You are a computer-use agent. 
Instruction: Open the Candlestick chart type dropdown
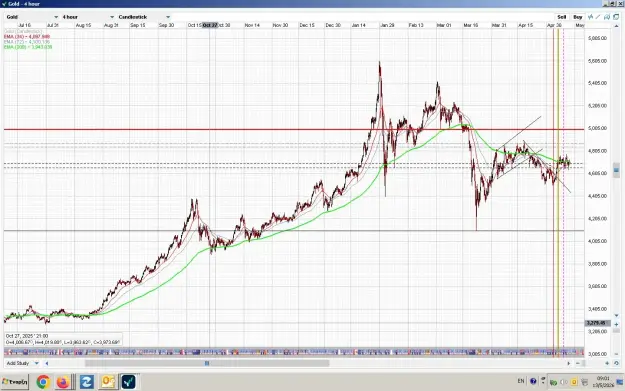click(144, 17)
